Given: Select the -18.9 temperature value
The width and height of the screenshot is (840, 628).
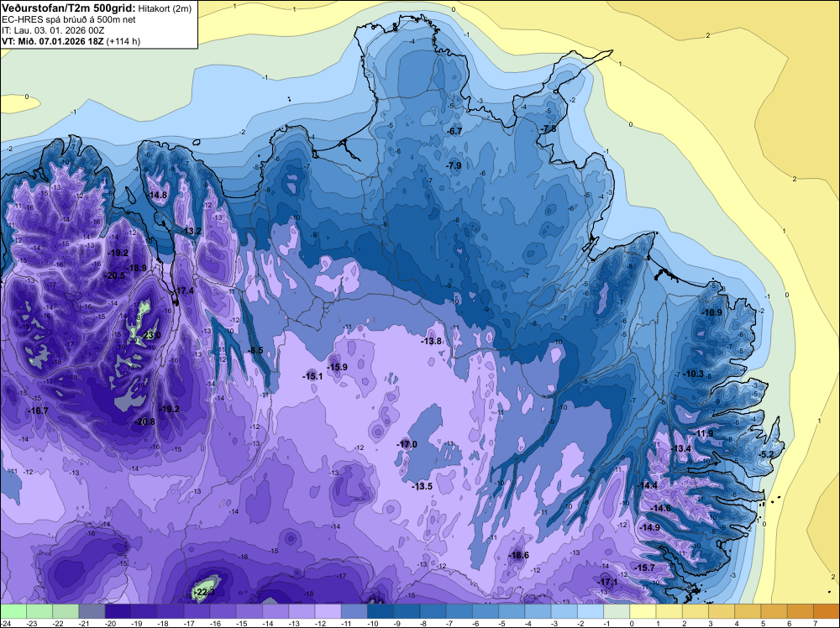Looking at the screenshot, I should click(137, 268).
